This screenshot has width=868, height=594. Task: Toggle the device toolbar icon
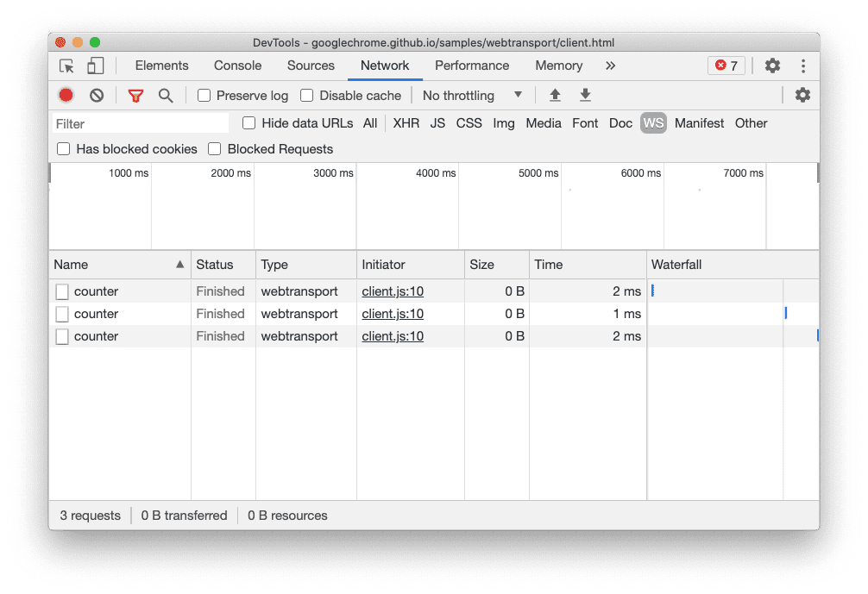[x=96, y=66]
